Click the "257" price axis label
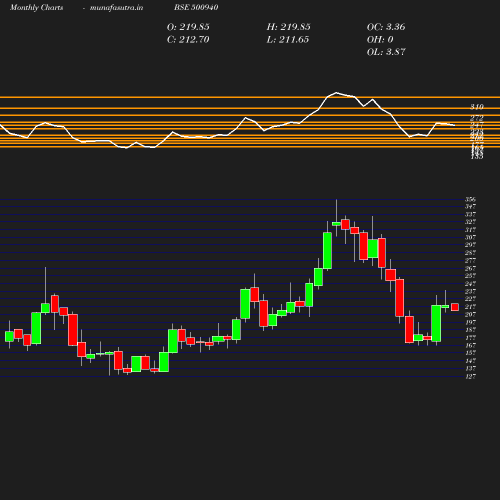The width and height of the screenshot is (500, 500). 470,276
